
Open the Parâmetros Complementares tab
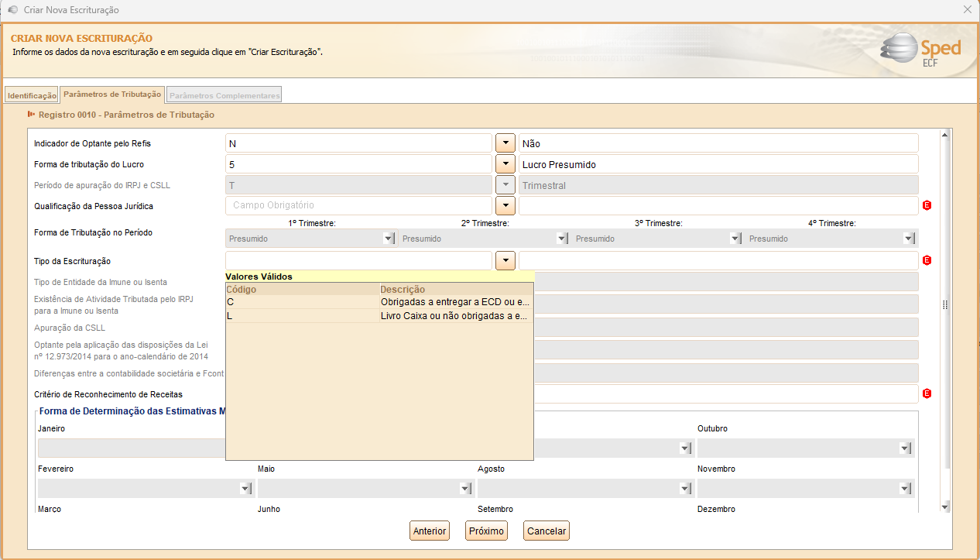pos(224,95)
